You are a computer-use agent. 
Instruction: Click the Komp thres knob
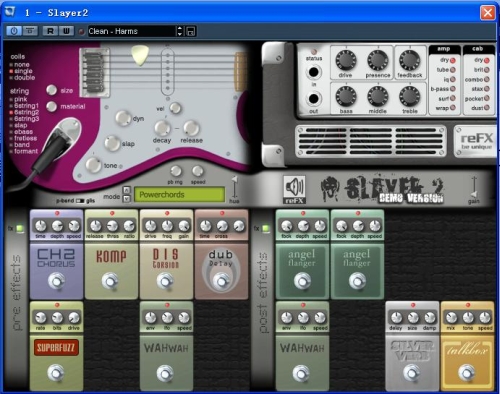tap(112, 226)
